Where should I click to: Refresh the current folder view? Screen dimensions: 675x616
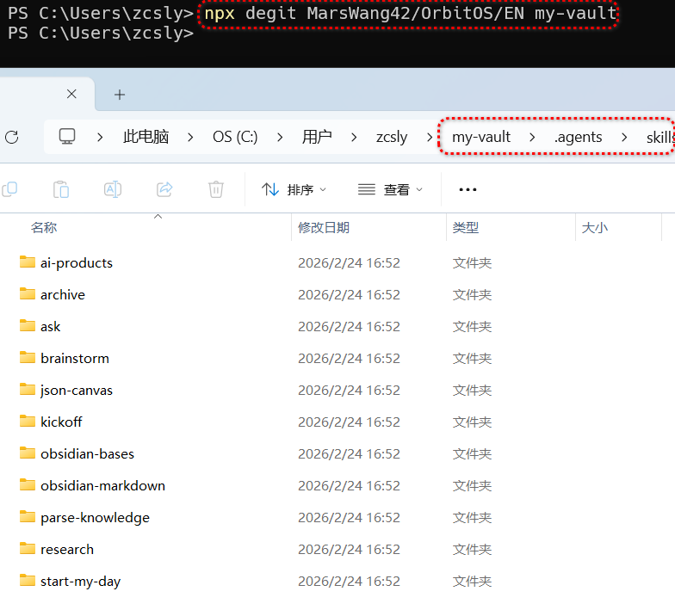12,137
